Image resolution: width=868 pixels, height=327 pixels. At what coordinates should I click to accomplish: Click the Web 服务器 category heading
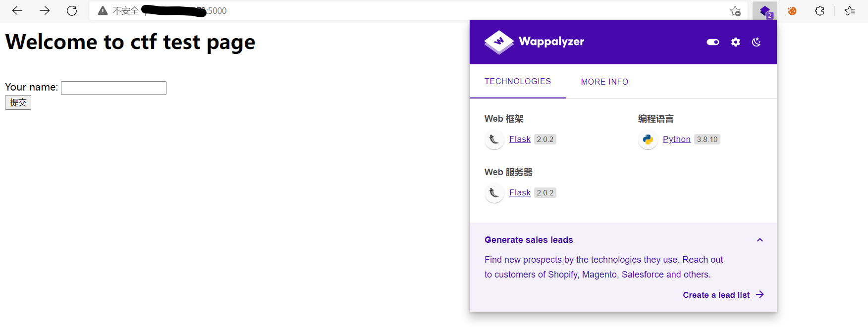508,172
